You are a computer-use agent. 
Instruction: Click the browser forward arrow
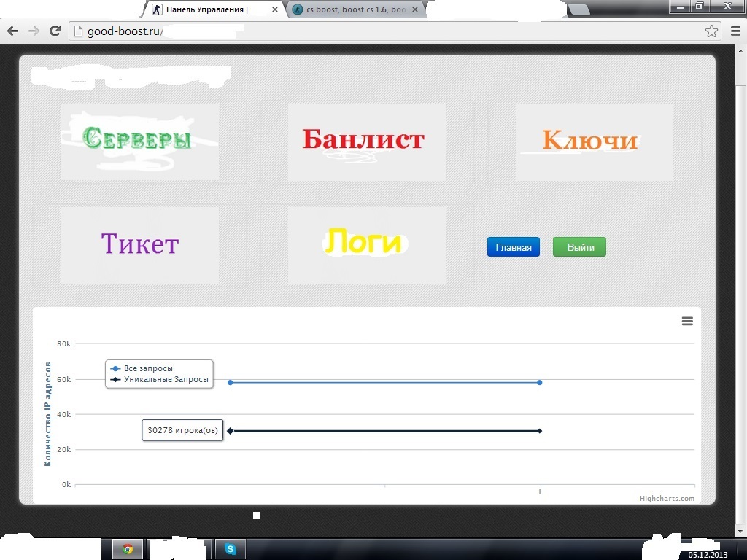(x=34, y=31)
